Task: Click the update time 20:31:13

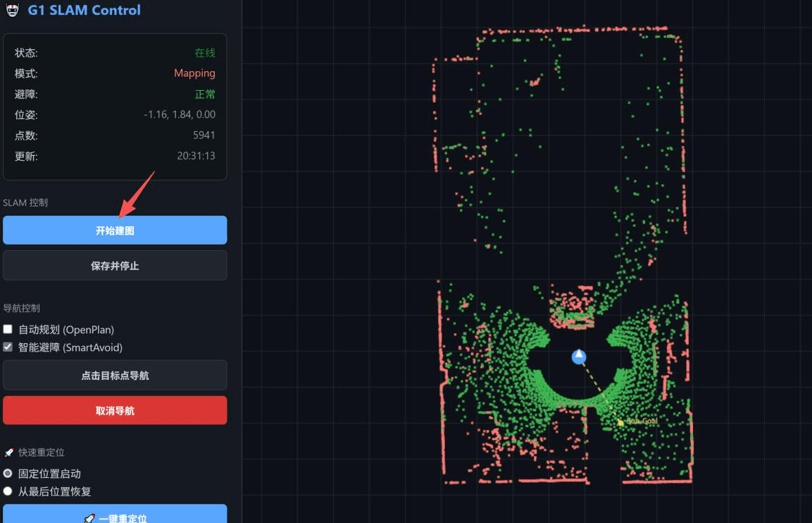Action: coord(196,156)
